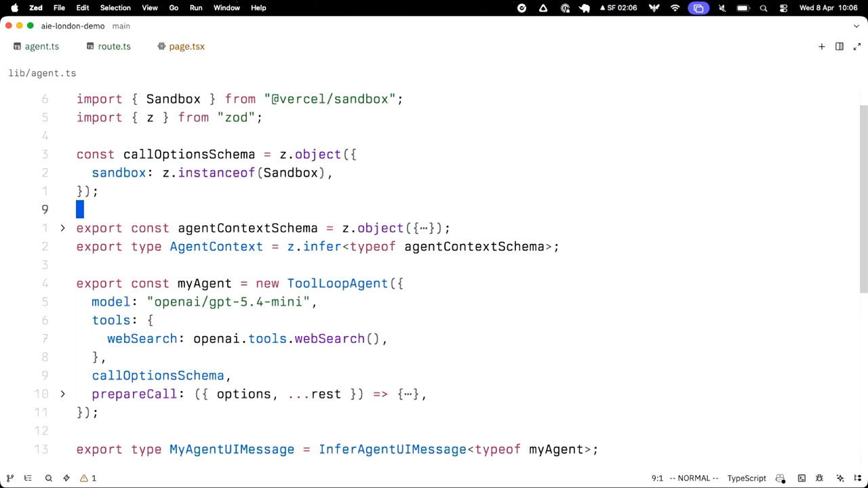Change the TypeScript language mode
Screen dimensions: 868x488
tap(747, 478)
